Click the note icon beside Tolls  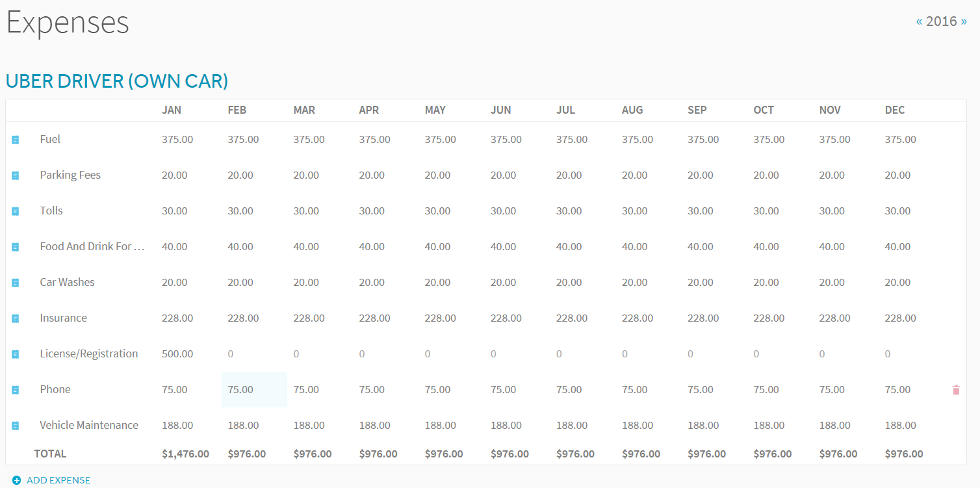(x=16, y=211)
